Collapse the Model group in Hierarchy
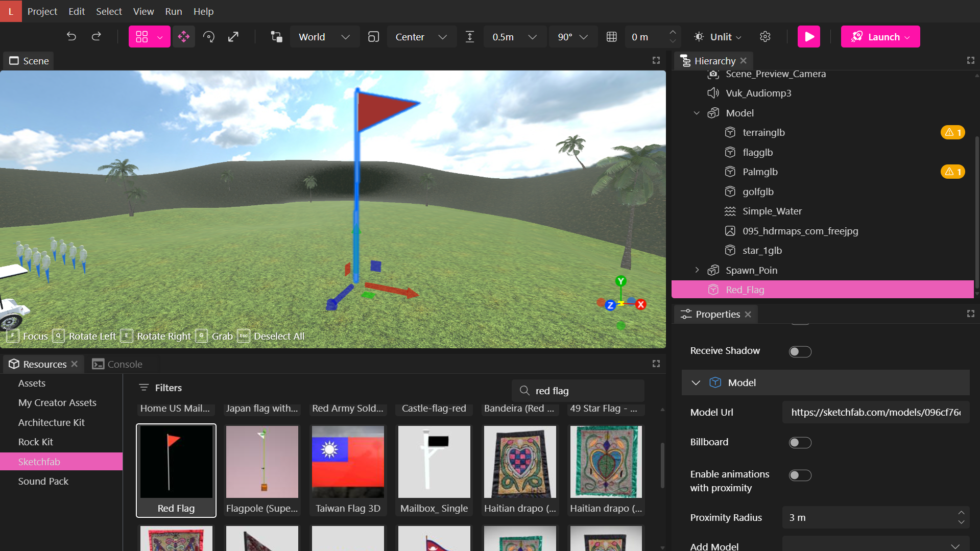 coord(697,113)
